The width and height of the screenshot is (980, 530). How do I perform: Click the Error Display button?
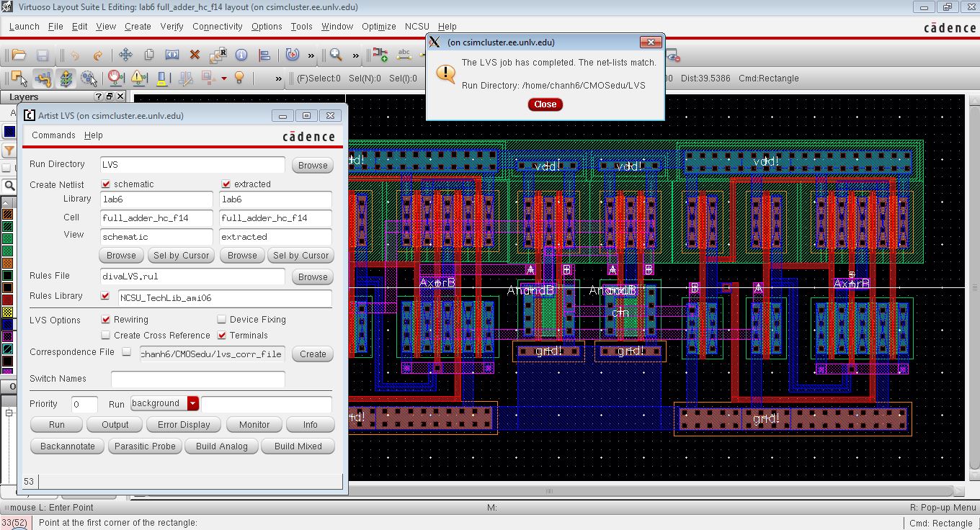pyautogui.click(x=183, y=424)
